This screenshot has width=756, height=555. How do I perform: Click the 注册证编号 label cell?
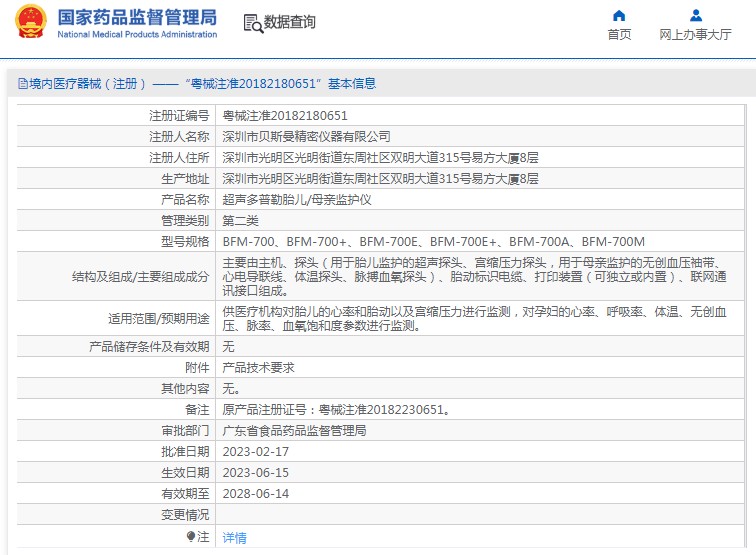click(116, 116)
